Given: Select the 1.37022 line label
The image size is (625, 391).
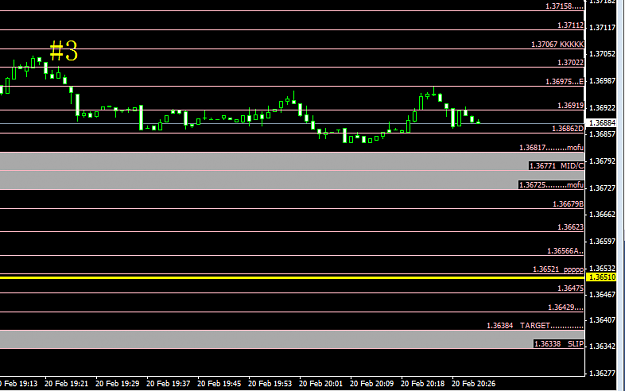Looking at the screenshot, I should pyautogui.click(x=570, y=63).
